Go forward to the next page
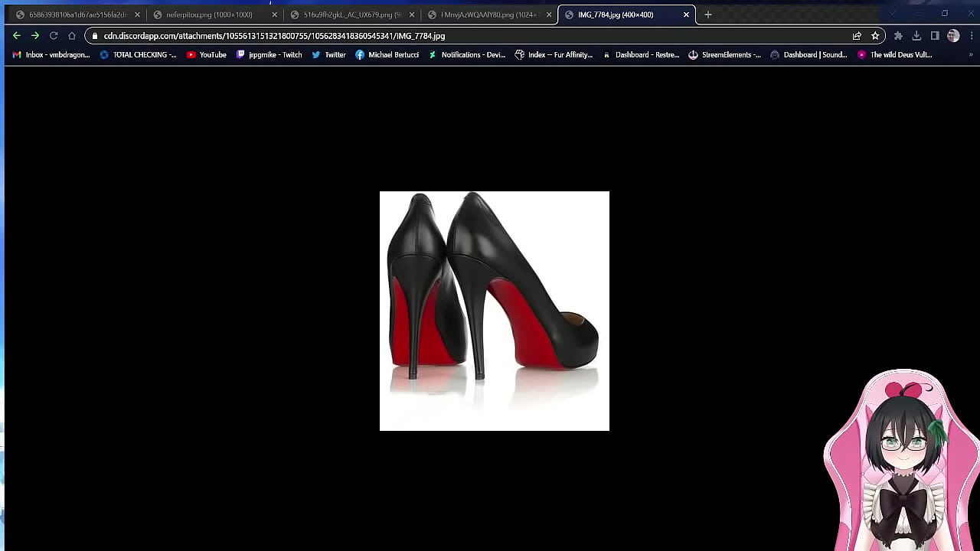 (35, 36)
